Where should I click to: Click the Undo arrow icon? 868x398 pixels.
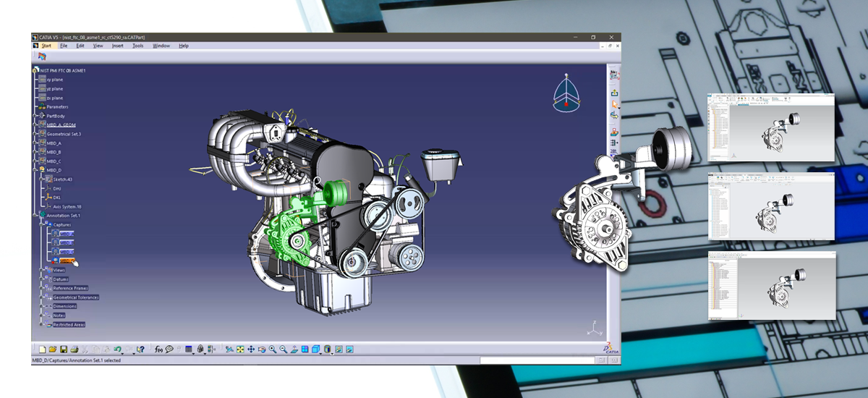117,350
